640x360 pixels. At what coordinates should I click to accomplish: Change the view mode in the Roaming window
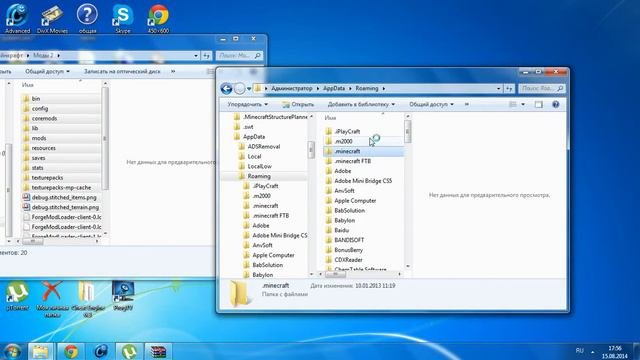[513, 104]
